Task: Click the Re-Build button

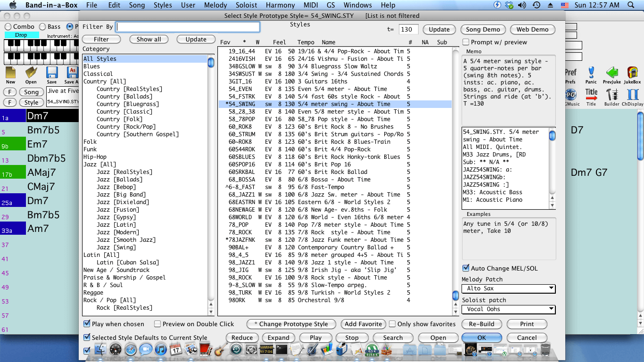Action: click(x=481, y=324)
